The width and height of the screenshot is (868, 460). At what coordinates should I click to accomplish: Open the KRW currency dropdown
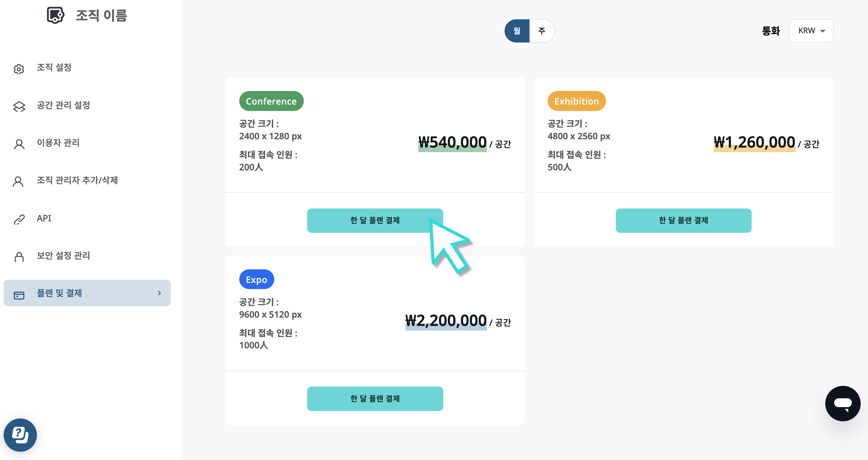[x=811, y=31]
